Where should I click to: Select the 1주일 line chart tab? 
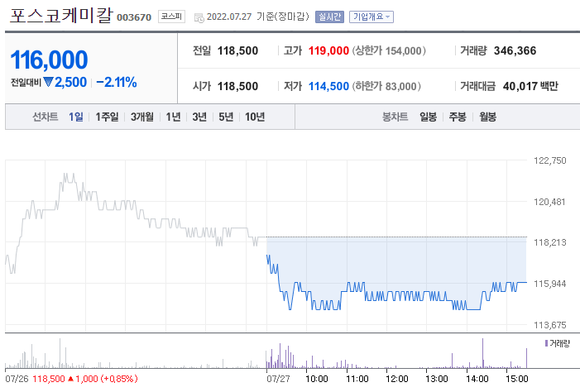pyautogui.click(x=107, y=117)
